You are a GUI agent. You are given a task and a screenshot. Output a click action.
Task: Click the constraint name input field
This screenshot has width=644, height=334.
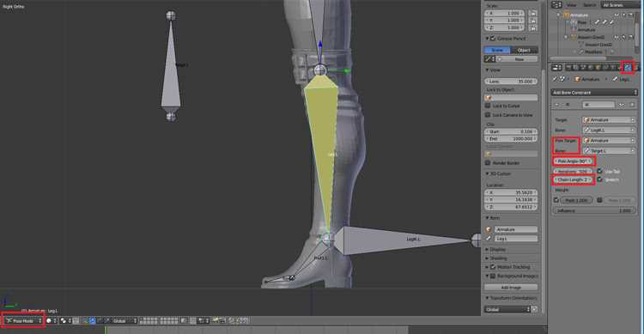point(598,105)
